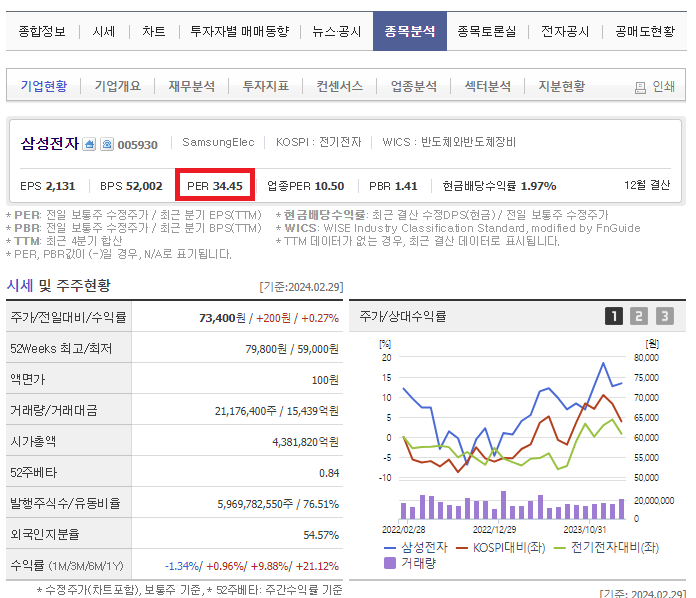
Task: Click the 거래량 purple legend swatch
Action: (389, 563)
